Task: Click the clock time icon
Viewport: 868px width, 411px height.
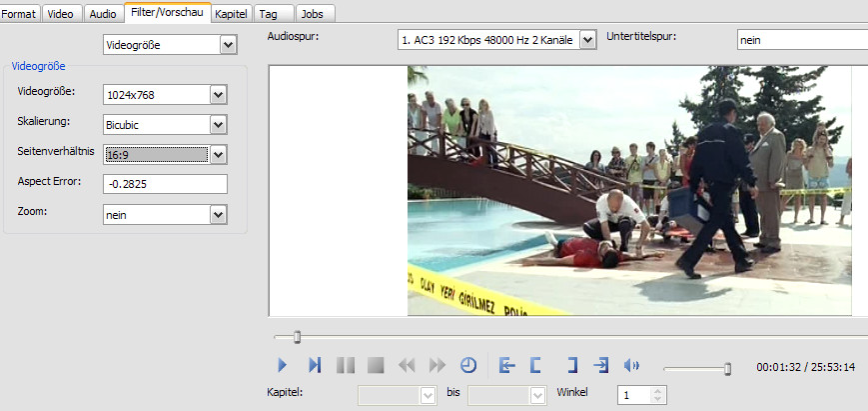Action: point(468,365)
